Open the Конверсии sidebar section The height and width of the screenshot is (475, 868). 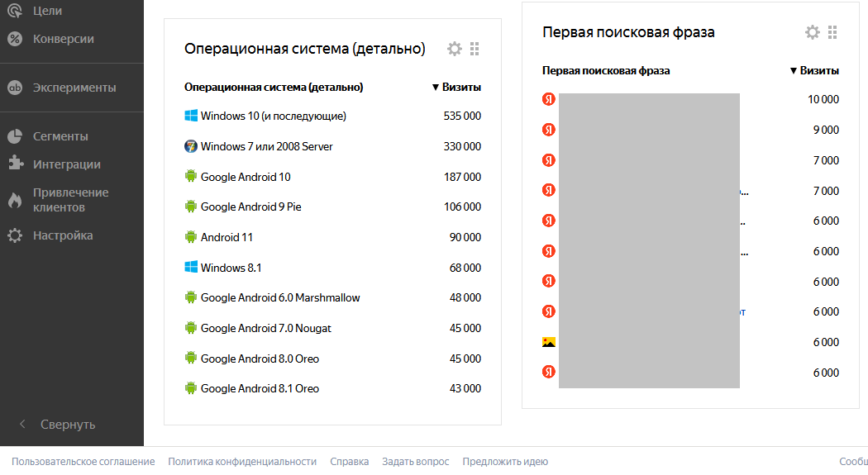(63, 39)
